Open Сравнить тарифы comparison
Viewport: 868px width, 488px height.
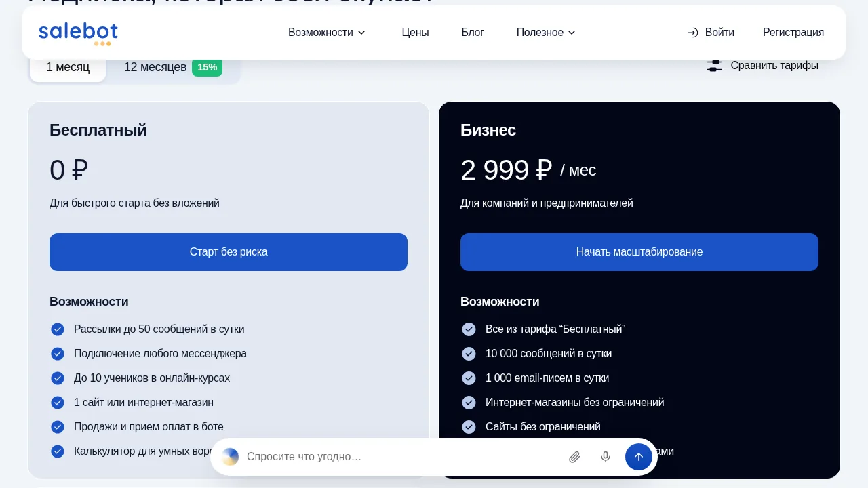[763, 66]
